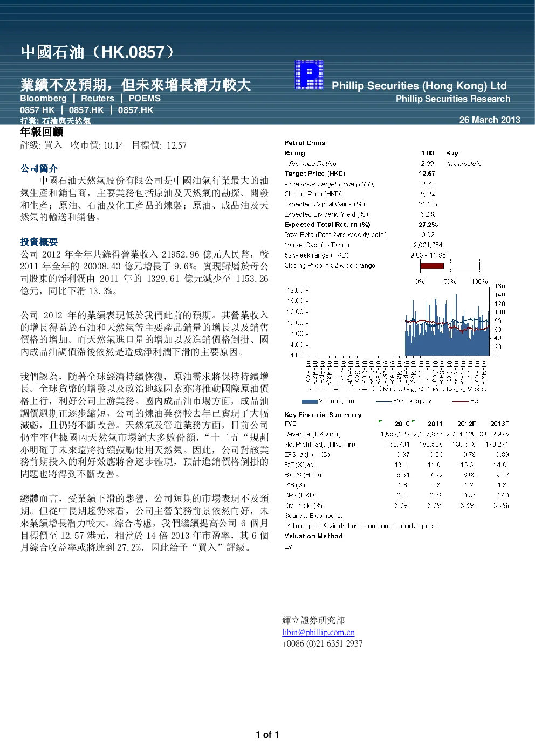Select the "2012F" column header
Image resolution: width=535 pixels, height=756 pixels.
[467, 424]
